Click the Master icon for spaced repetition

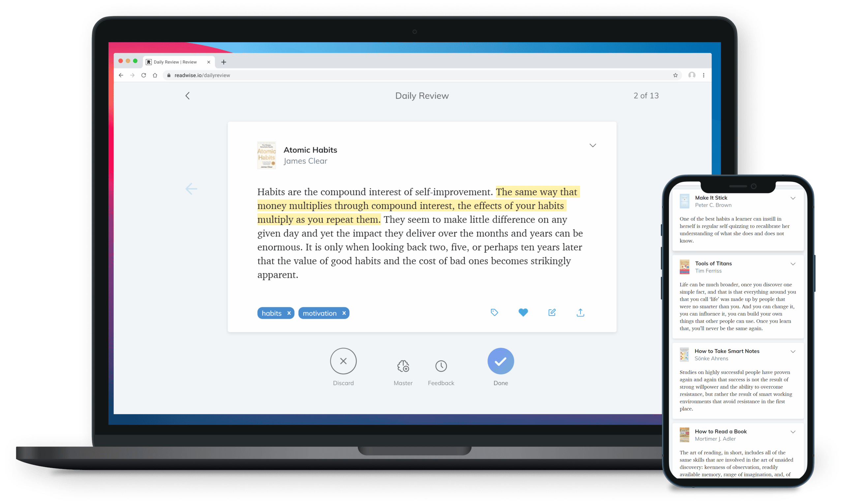[x=402, y=363]
